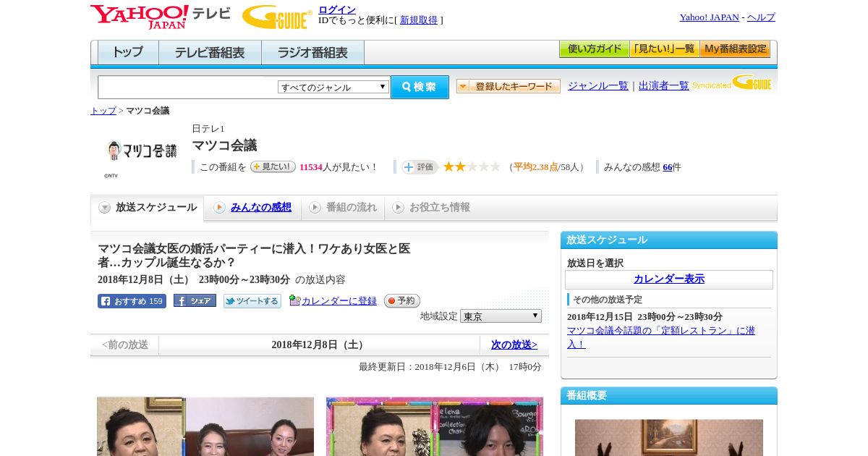Open the 「見たい!」一覧 button
868x456 pixels.
tap(664, 49)
